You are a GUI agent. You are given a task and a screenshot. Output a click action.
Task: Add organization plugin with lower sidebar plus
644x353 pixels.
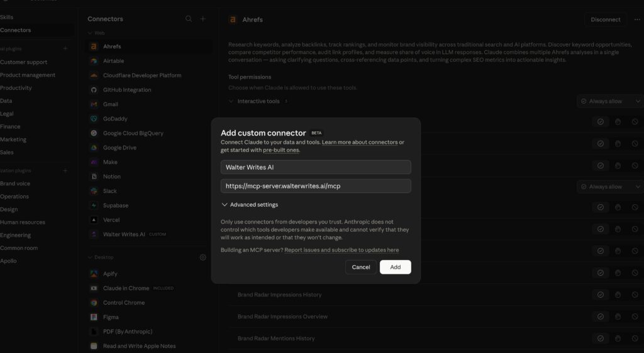(65, 170)
